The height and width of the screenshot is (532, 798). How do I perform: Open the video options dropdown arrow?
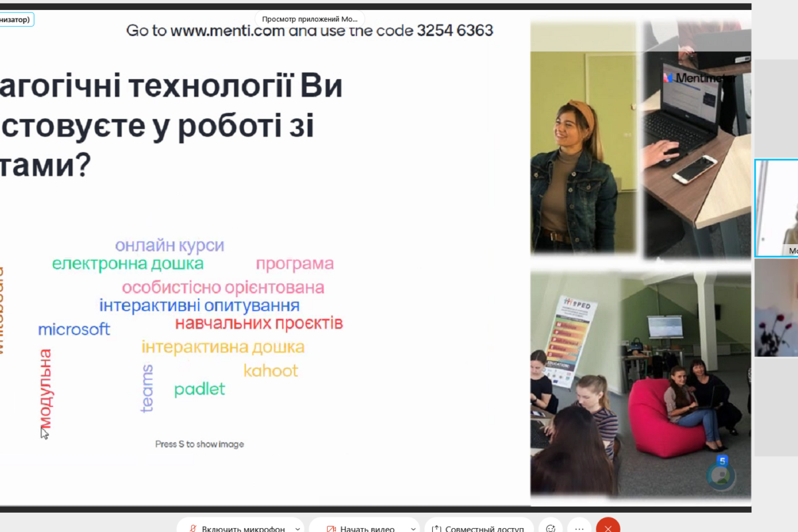[413, 529]
